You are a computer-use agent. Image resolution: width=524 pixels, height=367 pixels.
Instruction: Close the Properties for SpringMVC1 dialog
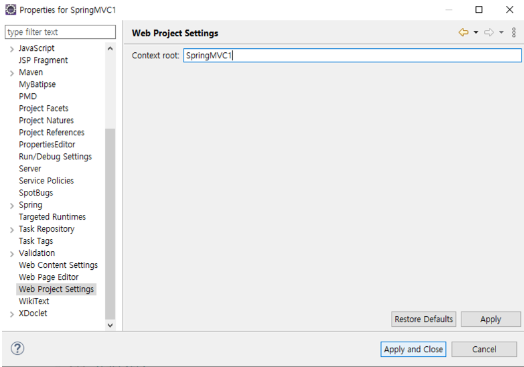point(509,10)
